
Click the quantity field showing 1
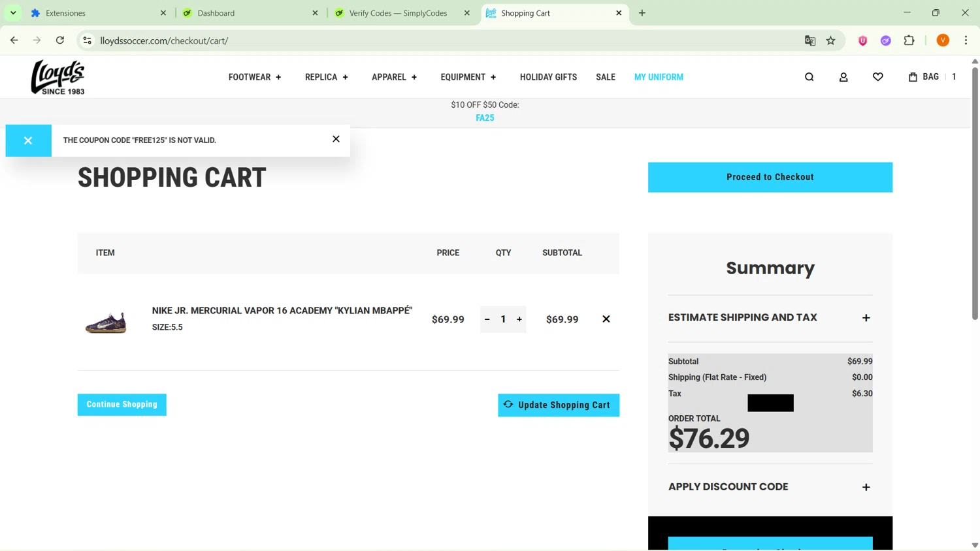[x=503, y=319]
